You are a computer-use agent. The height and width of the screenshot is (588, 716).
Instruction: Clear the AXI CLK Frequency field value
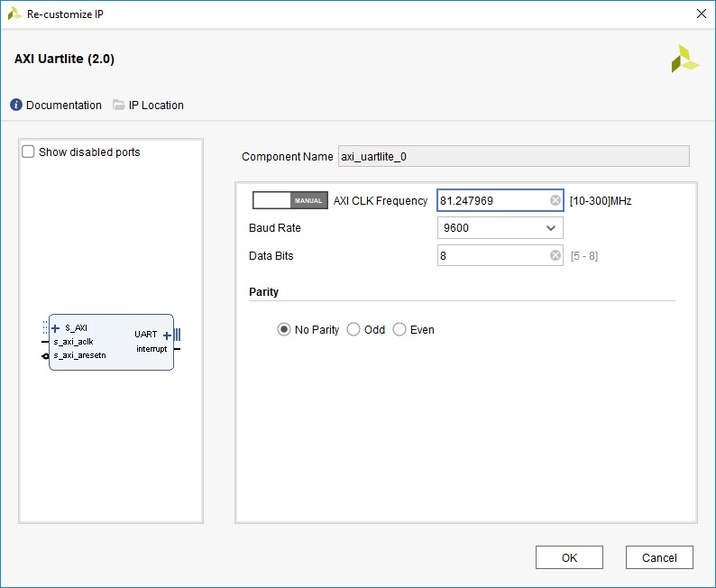[555, 201]
